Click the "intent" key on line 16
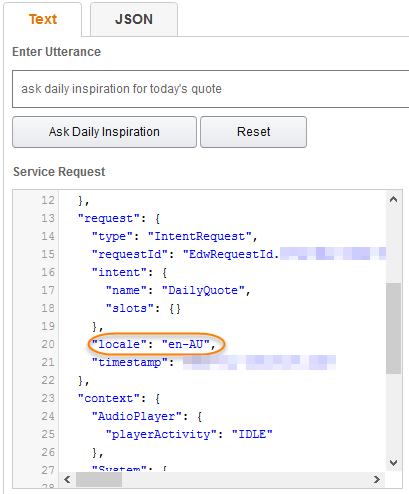The height and width of the screenshot is (494, 409). [x=119, y=273]
